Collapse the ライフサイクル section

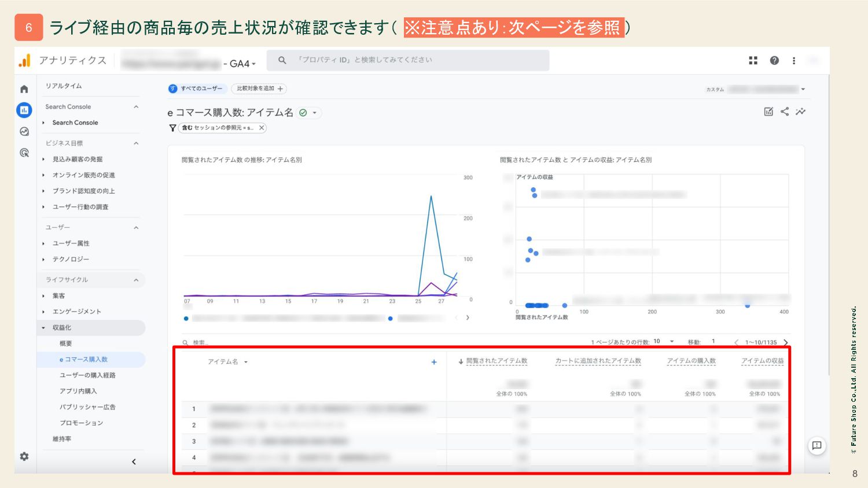pos(136,280)
